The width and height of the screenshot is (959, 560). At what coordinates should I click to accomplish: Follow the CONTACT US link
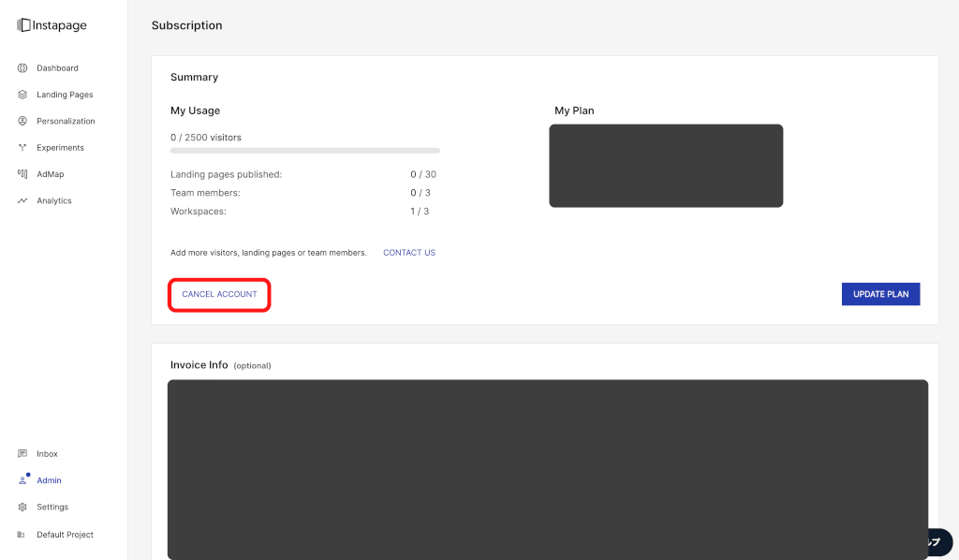point(409,253)
